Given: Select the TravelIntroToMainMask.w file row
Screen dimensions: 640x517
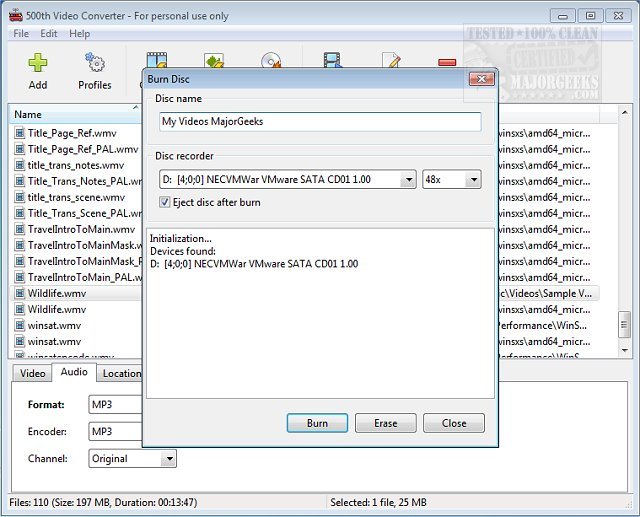Looking at the screenshot, I should (x=84, y=245).
